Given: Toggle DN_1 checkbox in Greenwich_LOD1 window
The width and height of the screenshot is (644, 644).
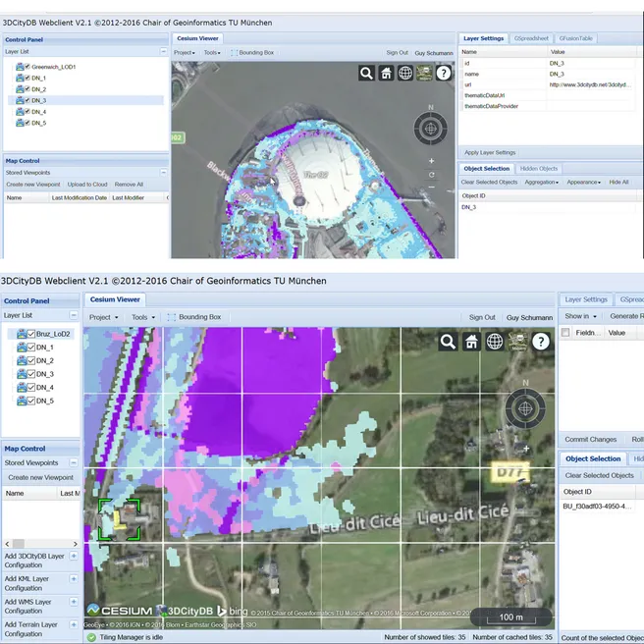Looking at the screenshot, I should 27,78.
